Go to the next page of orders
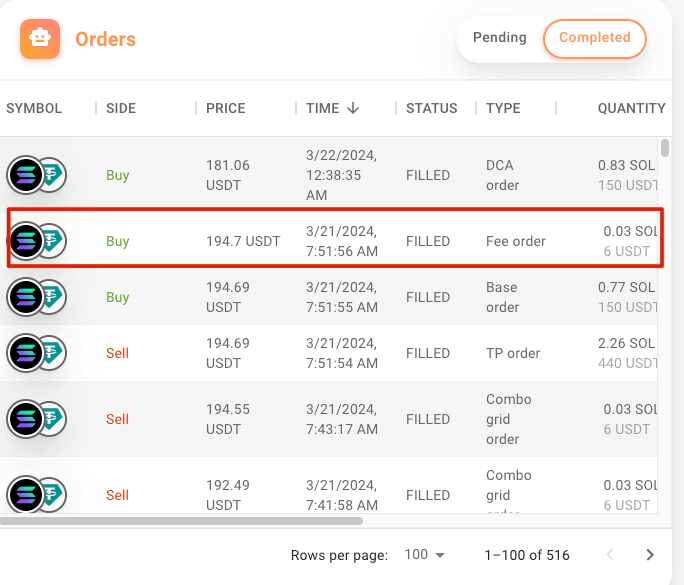The height and width of the screenshot is (585, 684). 650,555
